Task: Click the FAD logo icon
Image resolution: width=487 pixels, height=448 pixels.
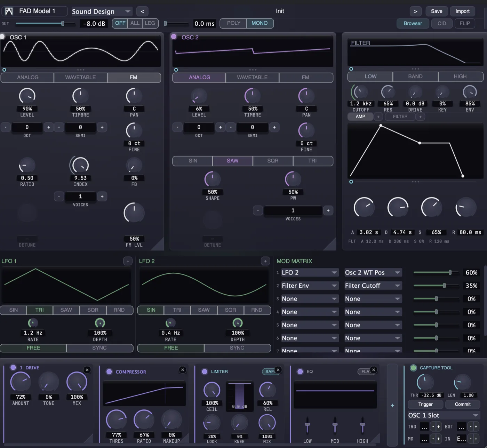Action: tap(9, 11)
